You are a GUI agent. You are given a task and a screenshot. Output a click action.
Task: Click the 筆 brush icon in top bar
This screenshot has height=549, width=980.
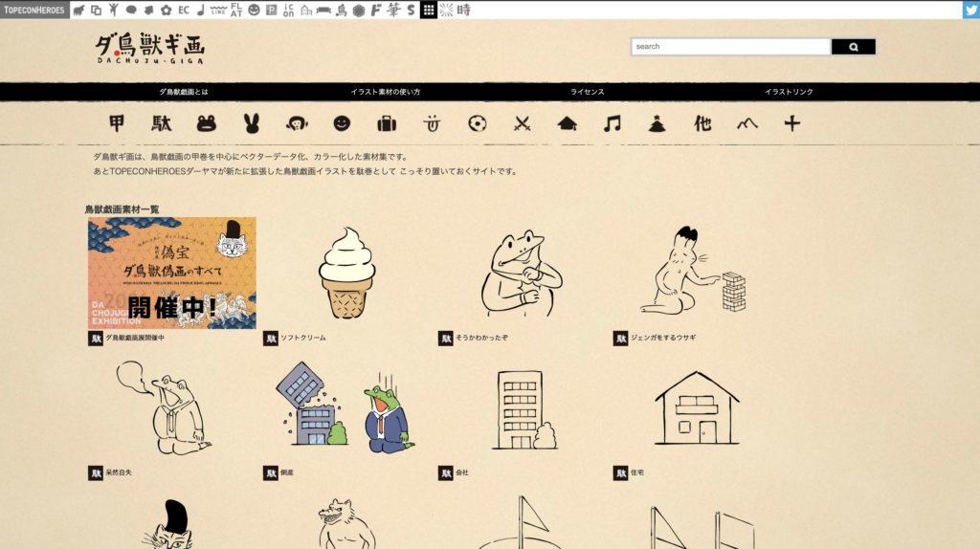pos(393,10)
